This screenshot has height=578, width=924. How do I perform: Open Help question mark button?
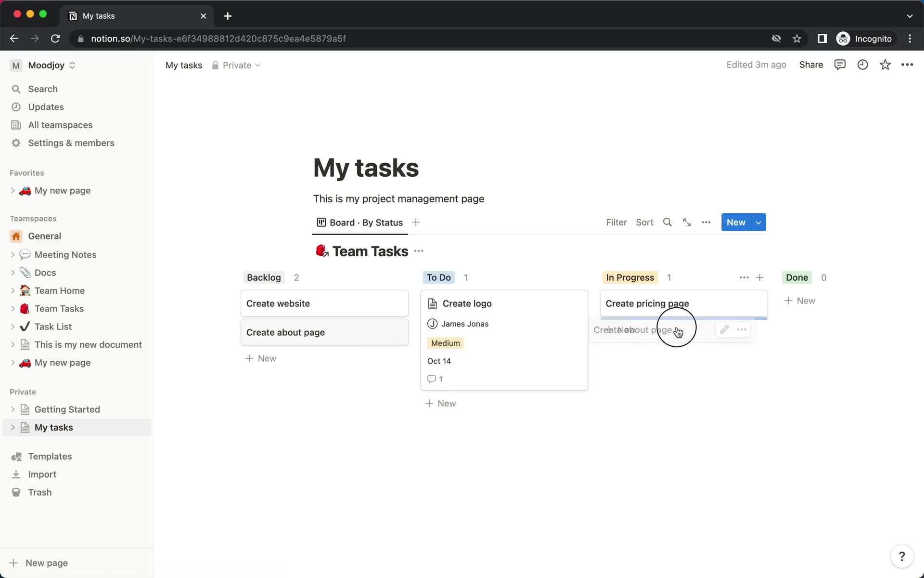pyautogui.click(x=902, y=557)
